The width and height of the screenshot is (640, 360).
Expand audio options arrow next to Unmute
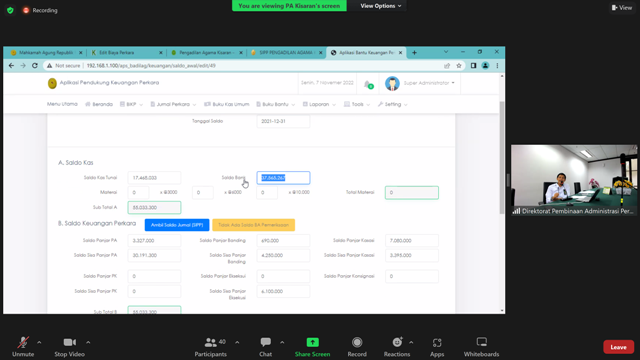39,342
